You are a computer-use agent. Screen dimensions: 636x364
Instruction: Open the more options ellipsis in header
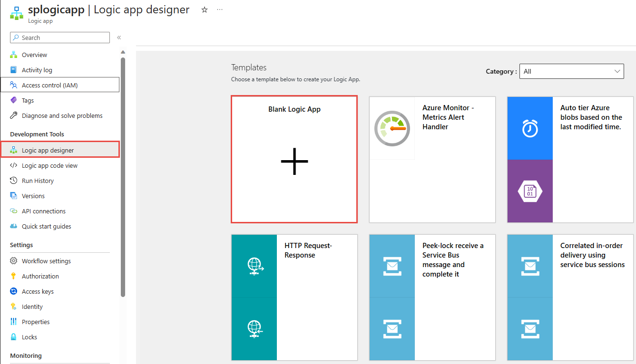click(x=219, y=10)
